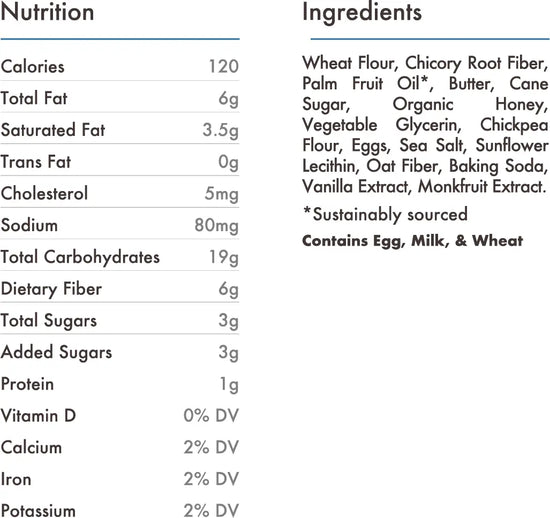550x518 pixels.
Task: Select the Trans Fat label
Action: point(36,162)
